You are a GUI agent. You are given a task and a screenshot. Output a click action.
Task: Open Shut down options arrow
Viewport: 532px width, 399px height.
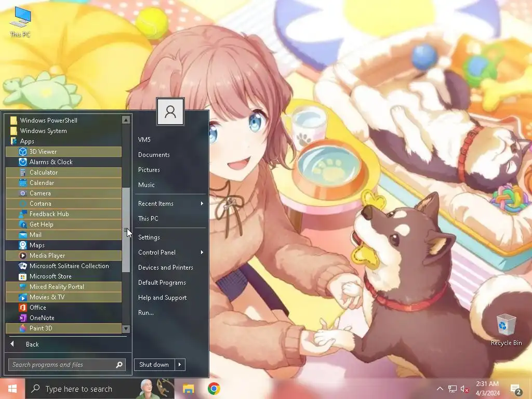click(180, 365)
